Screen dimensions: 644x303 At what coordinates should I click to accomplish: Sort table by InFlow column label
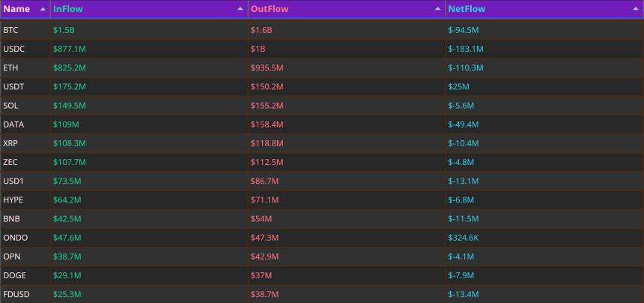[x=67, y=9]
